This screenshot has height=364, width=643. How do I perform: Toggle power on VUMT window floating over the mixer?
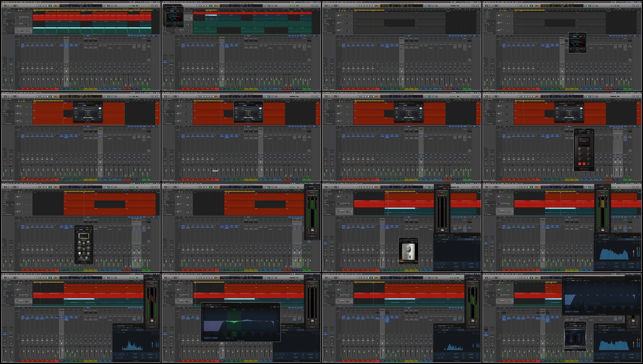(x=571, y=35)
